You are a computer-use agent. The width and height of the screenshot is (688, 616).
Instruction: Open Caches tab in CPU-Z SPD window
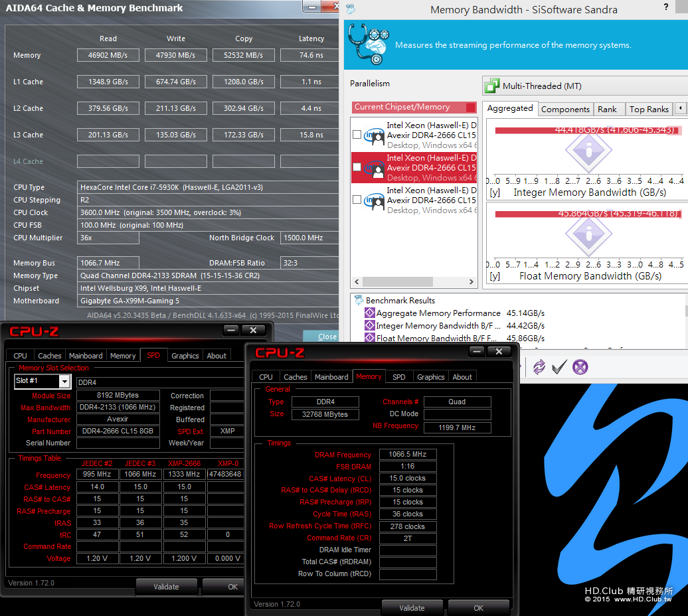50,356
